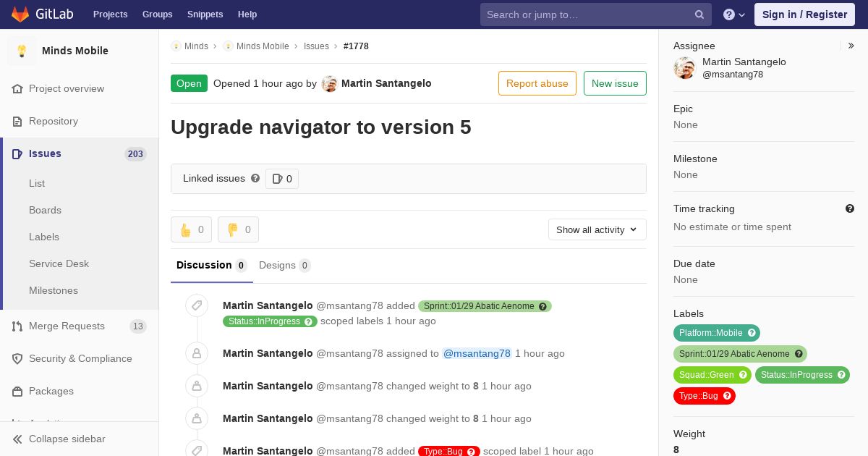Click the Merge Requests count 13
Image resolution: width=868 pixels, height=456 pixels.
tap(137, 326)
